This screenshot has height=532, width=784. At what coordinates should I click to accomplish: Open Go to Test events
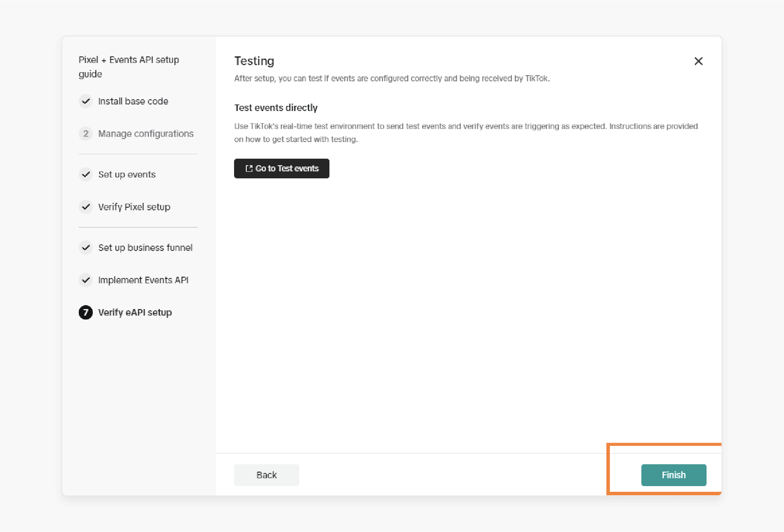tap(282, 168)
